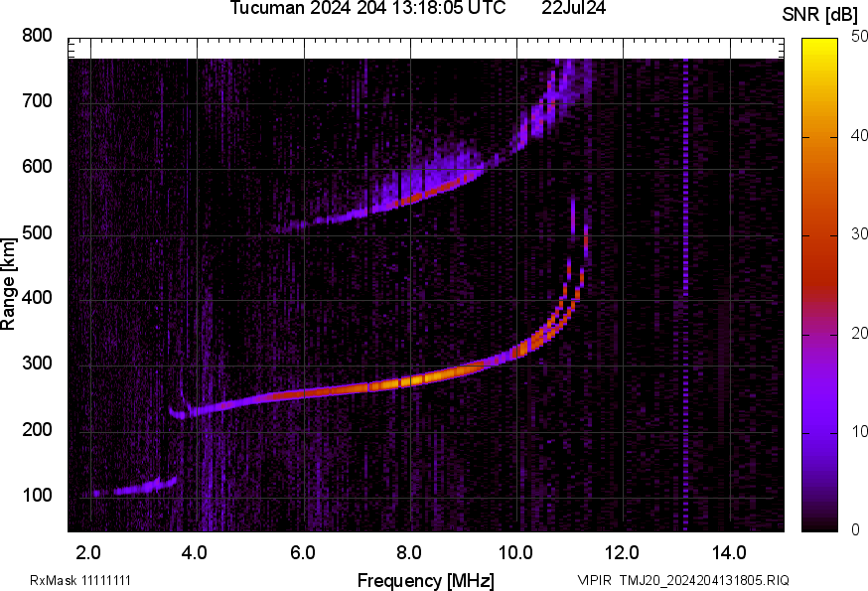The image size is (868, 591).
Task: Click the filename 'VIPIR TMJ20_2024204131805.RIQ'
Action: pyautogui.click(x=683, y=581)
